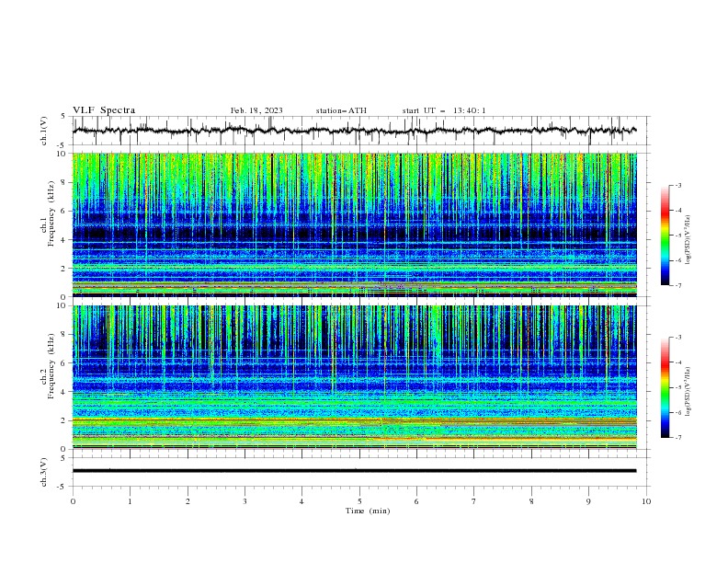The image size is (728, 563).
Task: Click the ch.2 "Frequency (kHz)" axis label
Action: [x=51, y=366]
